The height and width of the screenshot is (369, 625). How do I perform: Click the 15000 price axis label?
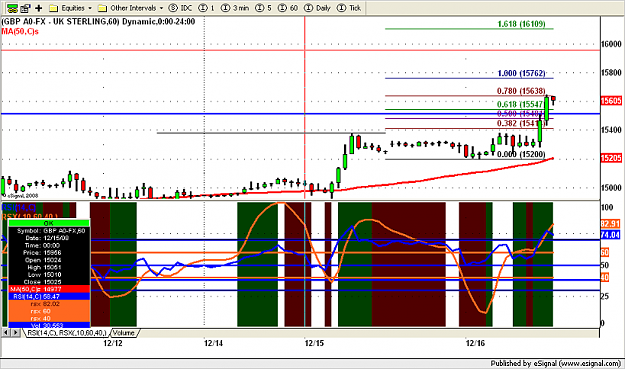[x=611, y=187]
